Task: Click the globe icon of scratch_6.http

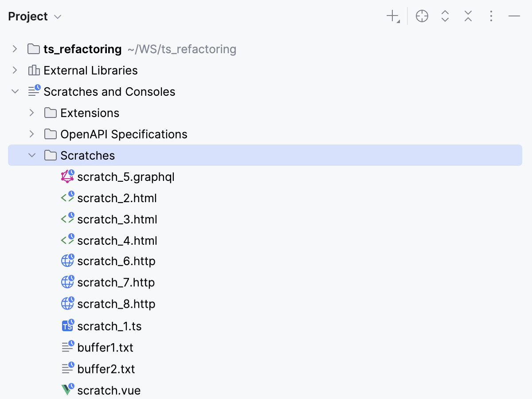Action: click(67, 261)
